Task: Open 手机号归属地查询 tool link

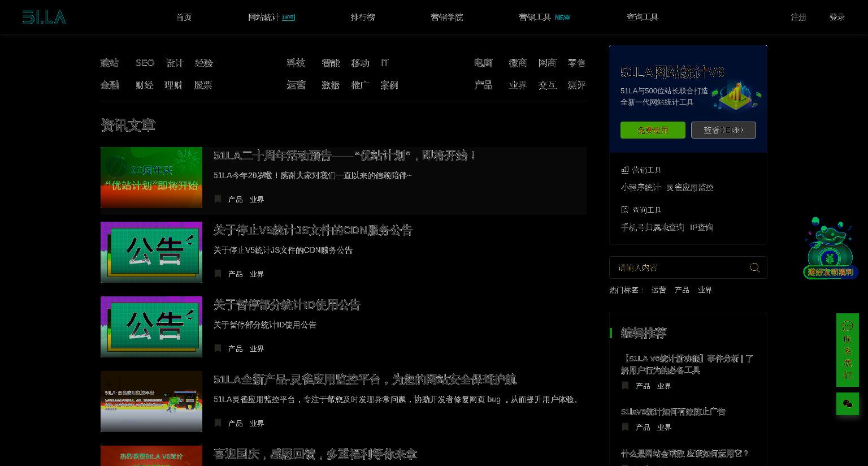Action: 652,227
